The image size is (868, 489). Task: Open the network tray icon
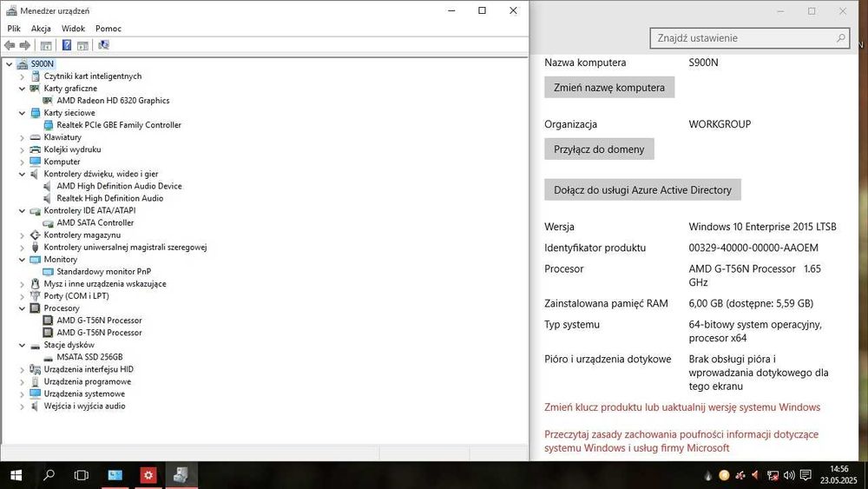[773, 475]
